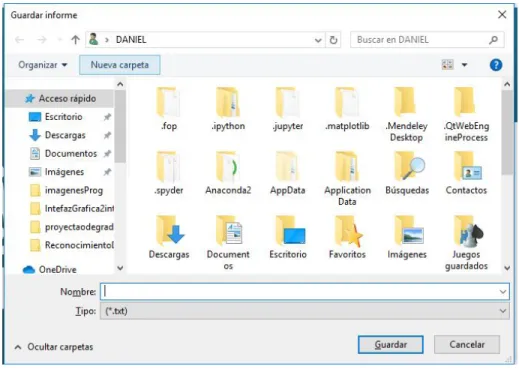Open the Escritorio folder in file pane
519x369 pixels.
point(287,237)
